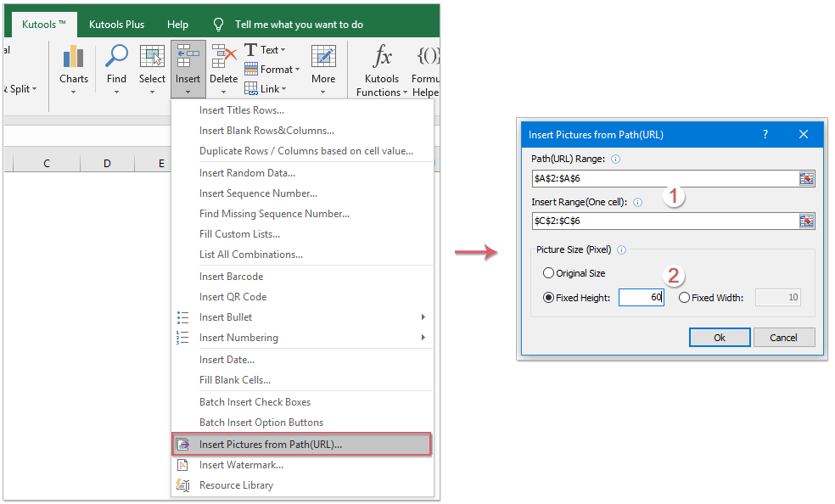Open the Text dropdown
835x504 pixels.
click(x=266, y=49)
